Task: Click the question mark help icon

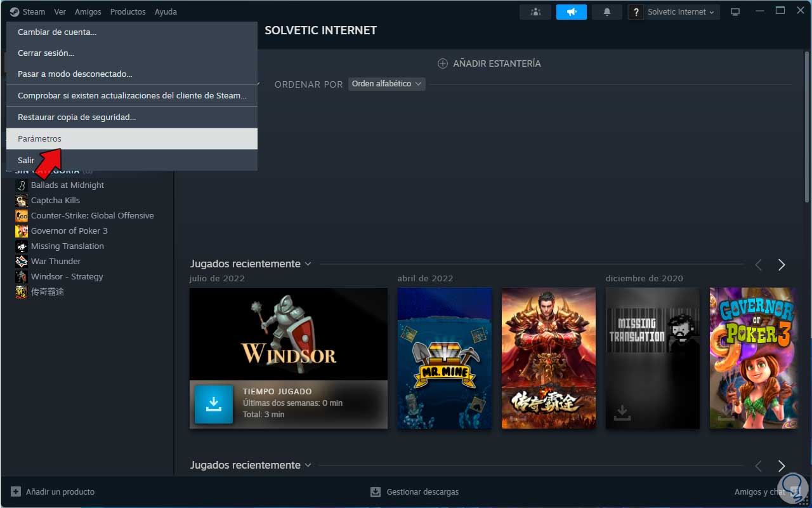Action: click(x=636, y=12)
